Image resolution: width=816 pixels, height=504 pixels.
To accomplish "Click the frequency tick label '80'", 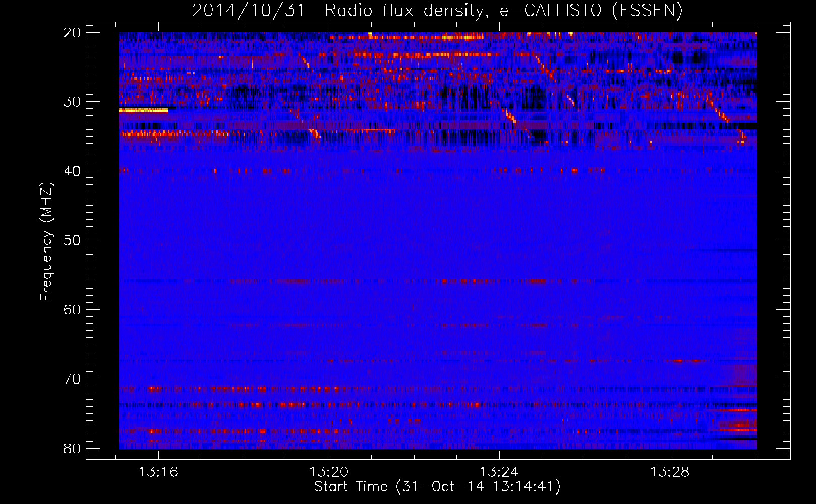I will click(x=73, y=449).
